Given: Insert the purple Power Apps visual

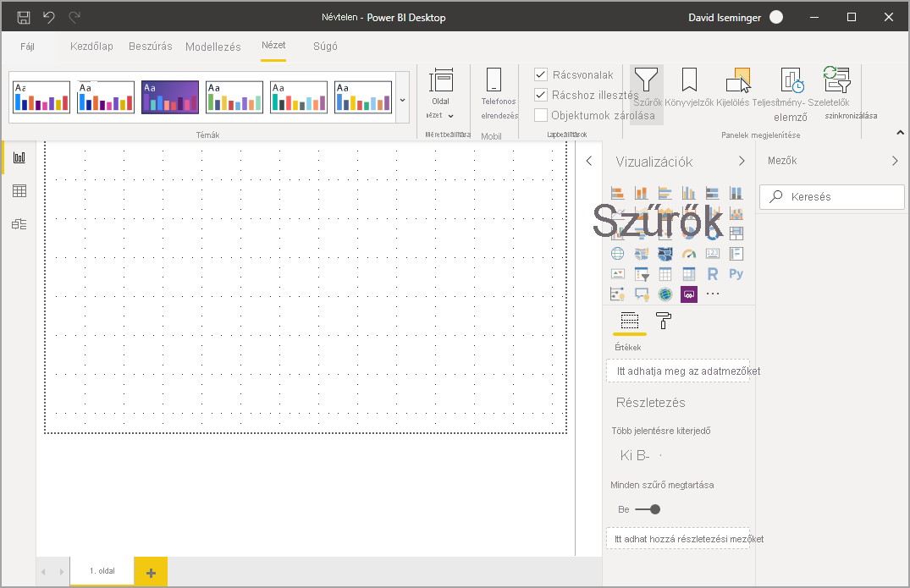Looking at the screenshot, I should [x=689, y=294].
